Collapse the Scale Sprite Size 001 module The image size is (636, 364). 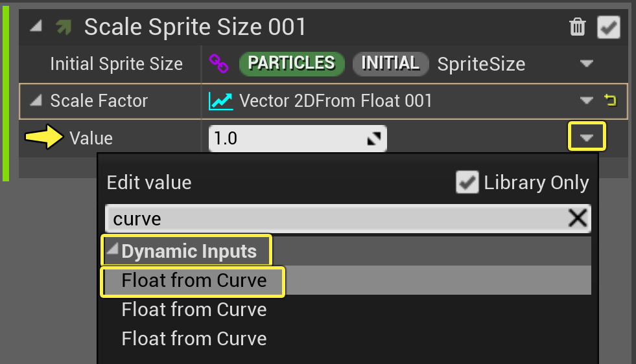click(x=36, y=27)
